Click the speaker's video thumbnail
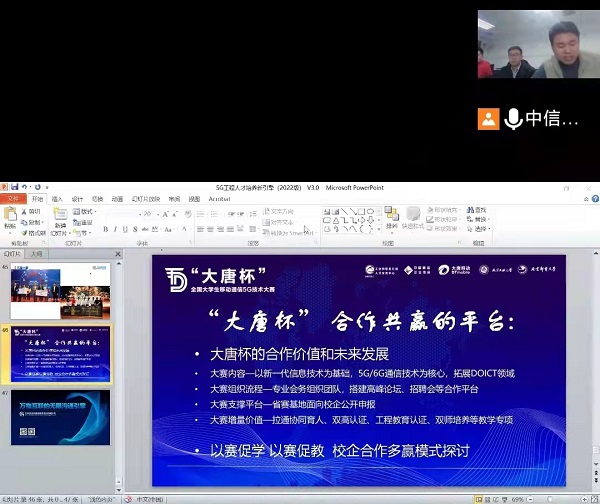Screen dimensions: 600x504 [x=538, y=44]
